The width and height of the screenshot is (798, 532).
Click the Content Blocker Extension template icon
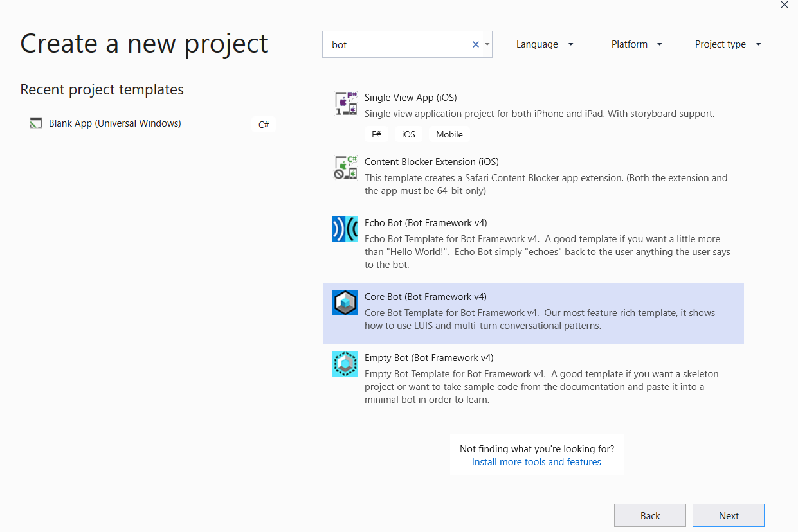[x=345, y=168]
